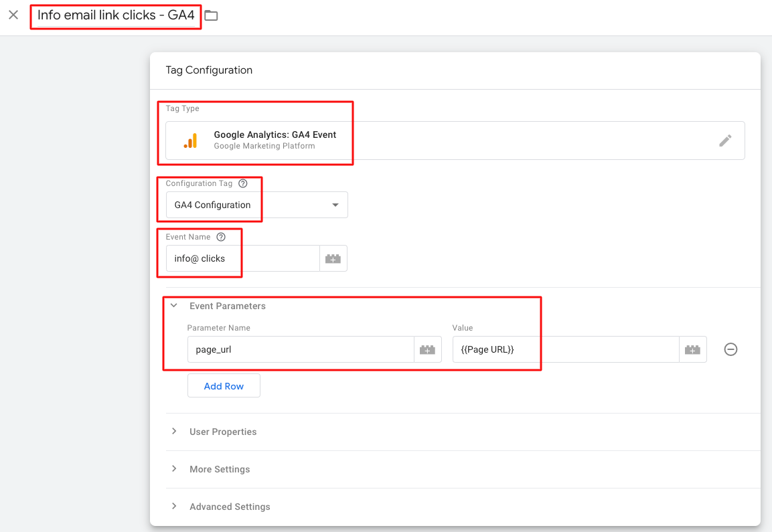Click the Value field "{{Page URL}}"
The width and height of the screenshot is (772, 532).
coord(566,349)
